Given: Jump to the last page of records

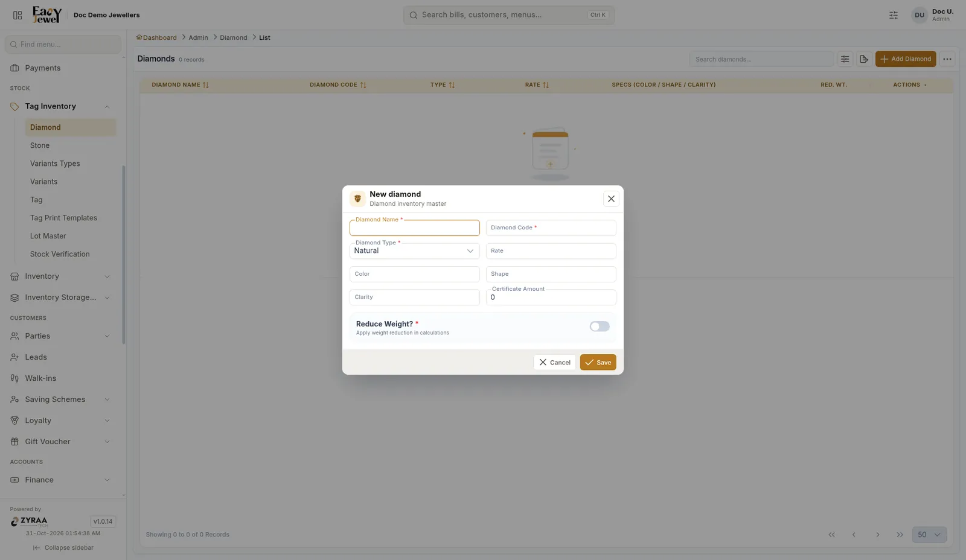Looking at the screenshot, I should (900, 535).
